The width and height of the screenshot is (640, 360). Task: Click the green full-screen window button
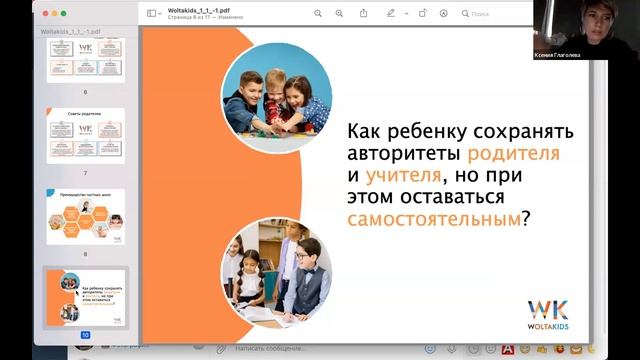click(64, 13)
